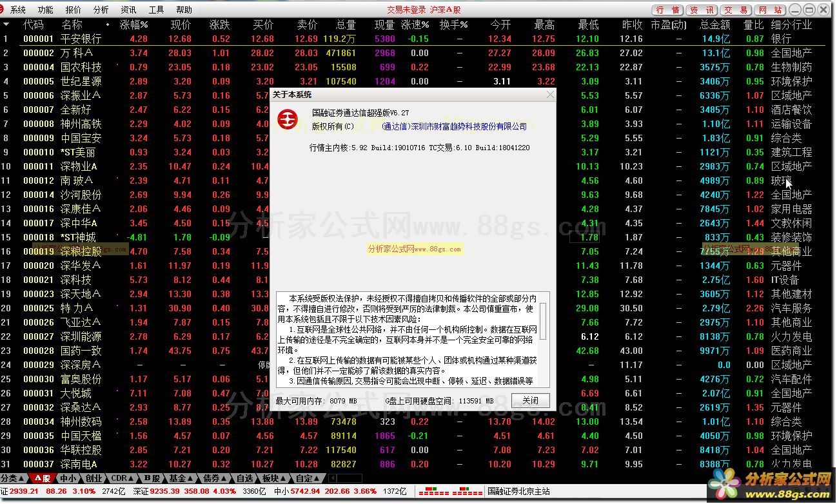
Task: Expand the 板块 tab menu
Action: point(274,479)
